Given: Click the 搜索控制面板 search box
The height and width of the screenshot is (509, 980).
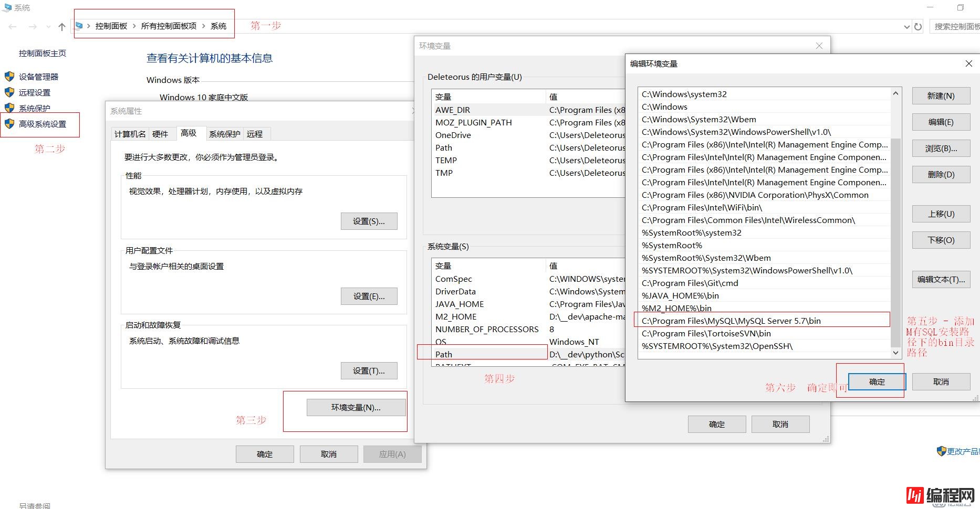Looking at the screenshot, I should click(x=956, y=26).
